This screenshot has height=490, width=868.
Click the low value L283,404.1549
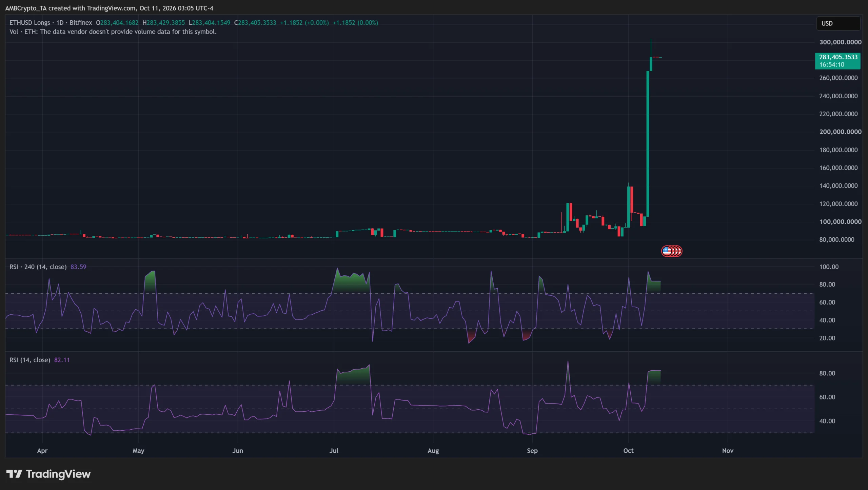click(x=210, y=23)
